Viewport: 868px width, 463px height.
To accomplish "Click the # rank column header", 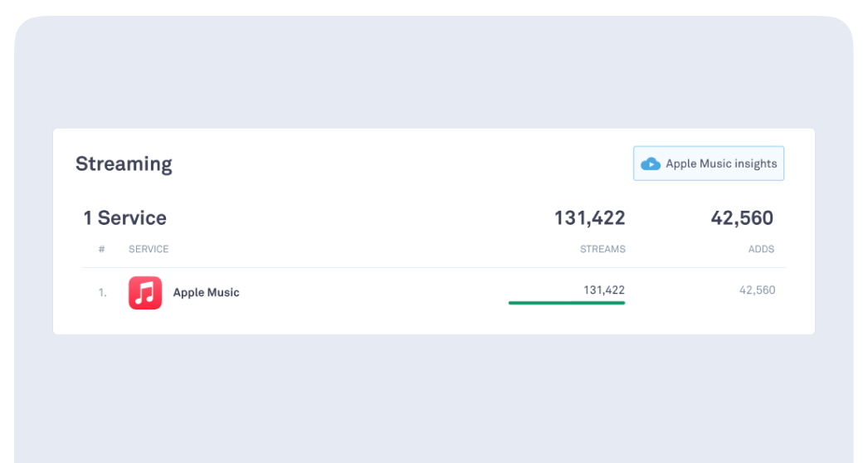I will pos(102,249).
